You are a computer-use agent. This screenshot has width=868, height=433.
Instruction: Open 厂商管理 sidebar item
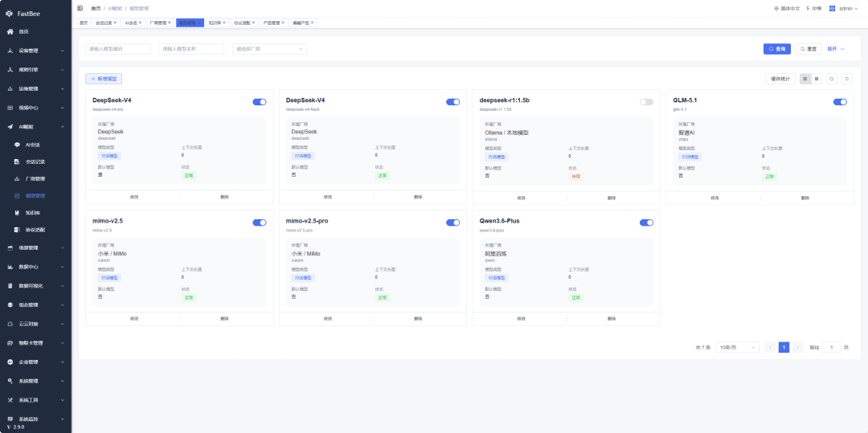[35, 178]
